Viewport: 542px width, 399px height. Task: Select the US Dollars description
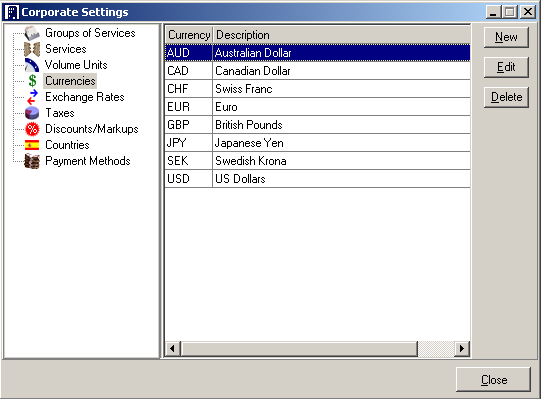[x=341, y=179]
